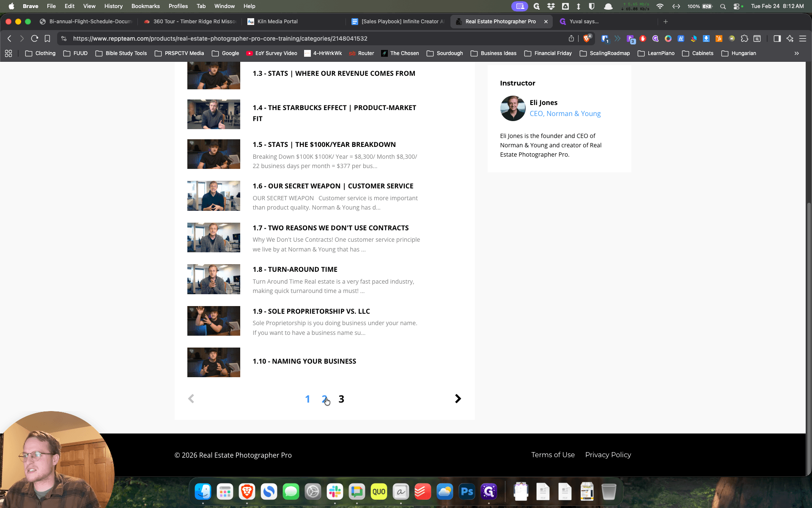Image resolution: width=812 pixels, height=508 pixels.
Task: Open the Brave Shields lion icon
Action: tap(587, 39)
